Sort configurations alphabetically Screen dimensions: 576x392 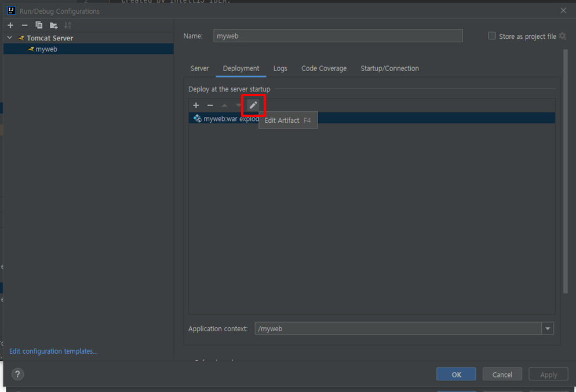point(68,25)
